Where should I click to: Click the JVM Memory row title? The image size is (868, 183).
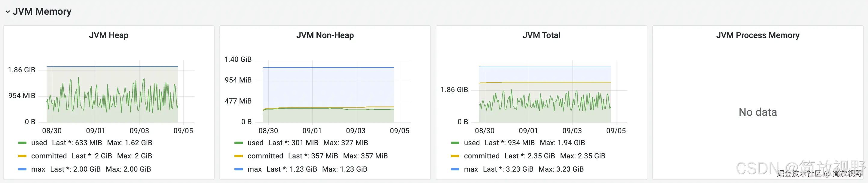(42, 12)
